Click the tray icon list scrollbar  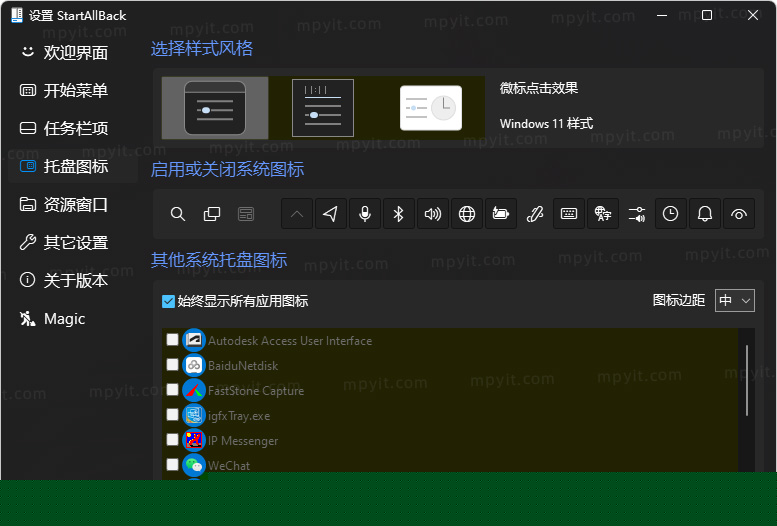click(747, 381)
